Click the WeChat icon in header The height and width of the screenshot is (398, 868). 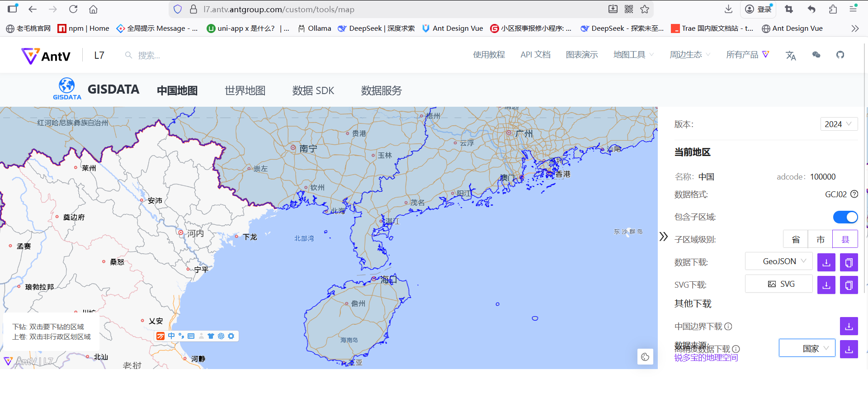(x=816, y=55)
